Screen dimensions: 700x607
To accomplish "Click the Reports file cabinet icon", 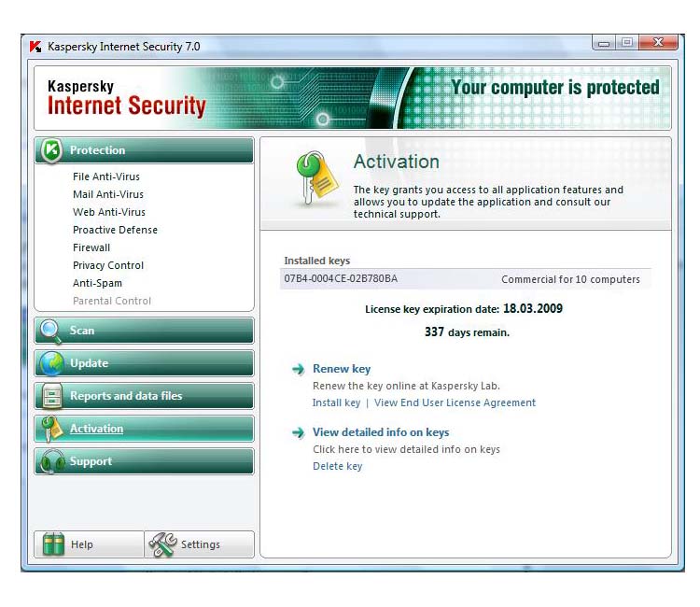I will pos(51,396).
